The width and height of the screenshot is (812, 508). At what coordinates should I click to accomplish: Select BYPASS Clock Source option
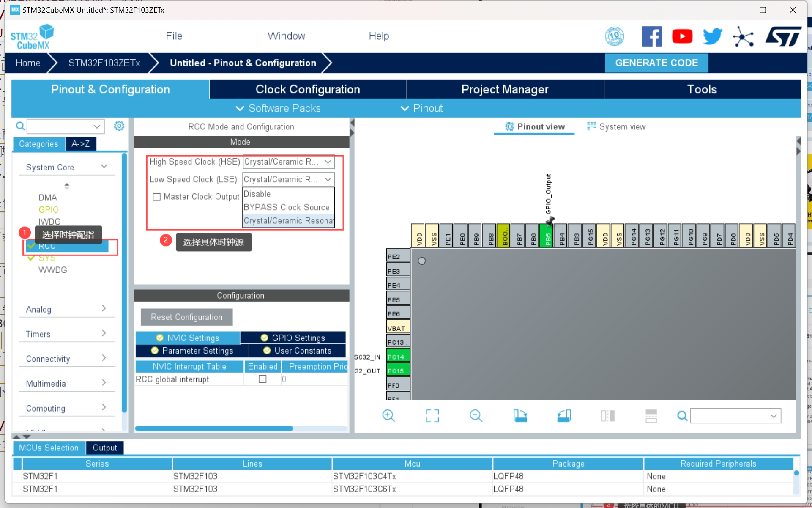tap(286, 207)
